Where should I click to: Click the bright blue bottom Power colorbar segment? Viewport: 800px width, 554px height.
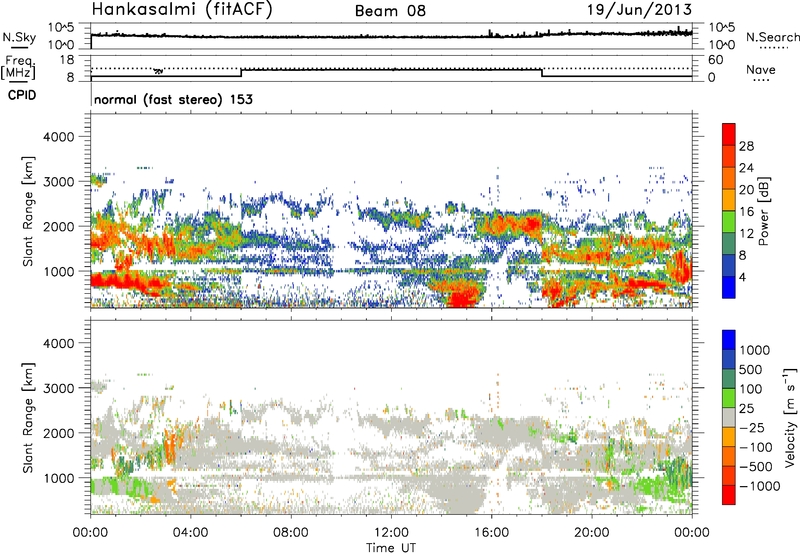tap(729, 287)
